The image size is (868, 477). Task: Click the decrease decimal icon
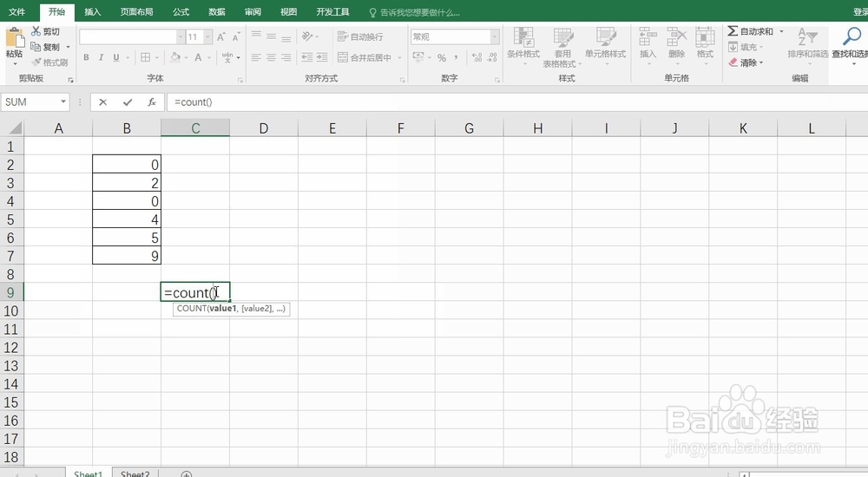point(491,57)
